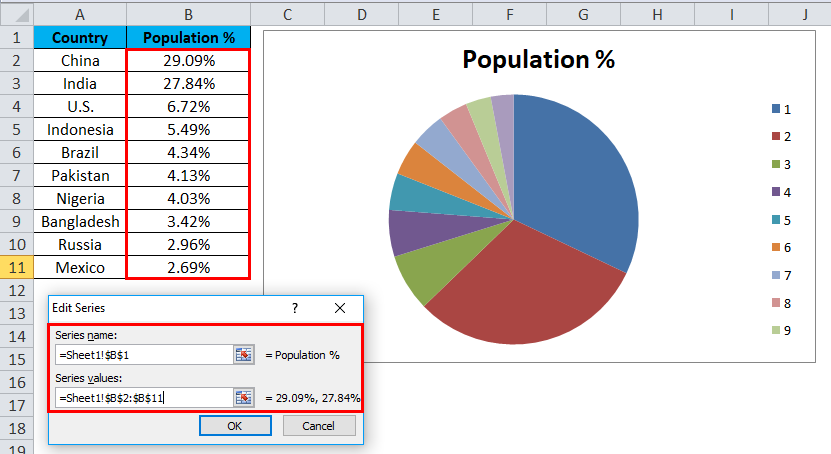Select the 29.09% cell
831x454 pixels.
click(x=188, y=61)
